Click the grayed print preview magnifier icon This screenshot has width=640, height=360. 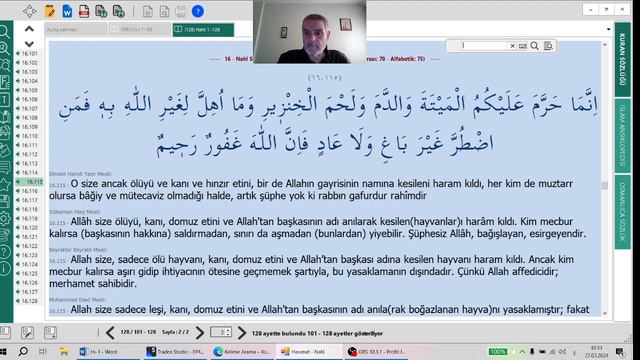[164, 11]
